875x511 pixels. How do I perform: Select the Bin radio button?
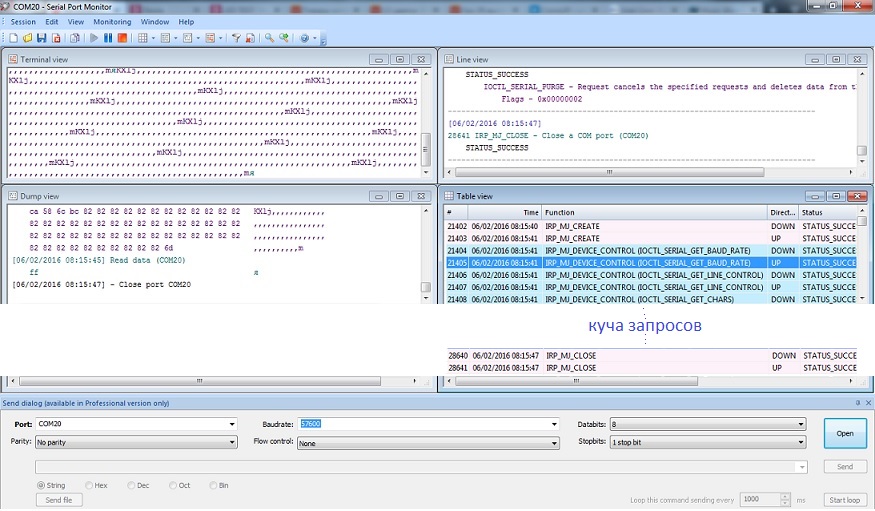tap(212, 485)
